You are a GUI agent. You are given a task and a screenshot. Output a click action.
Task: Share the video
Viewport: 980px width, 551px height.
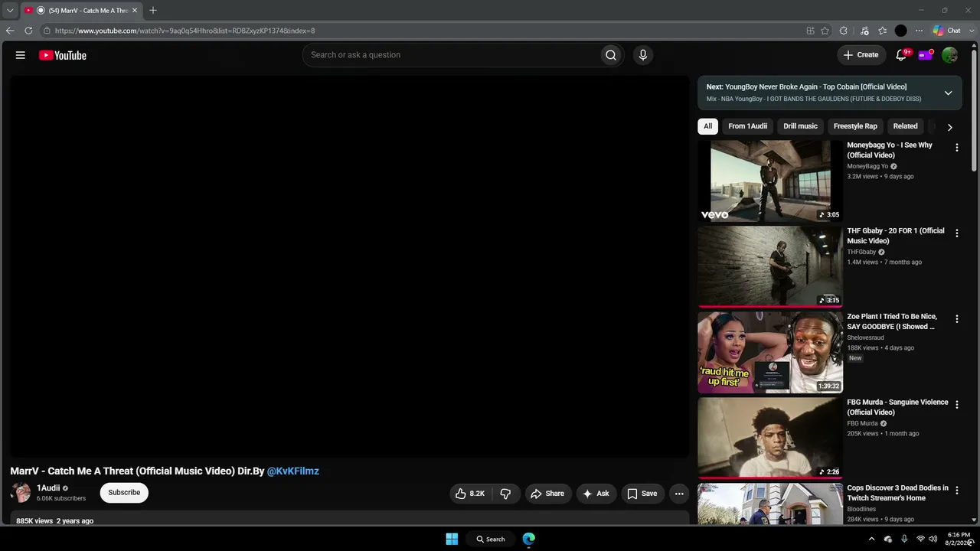tap(547, 494)
